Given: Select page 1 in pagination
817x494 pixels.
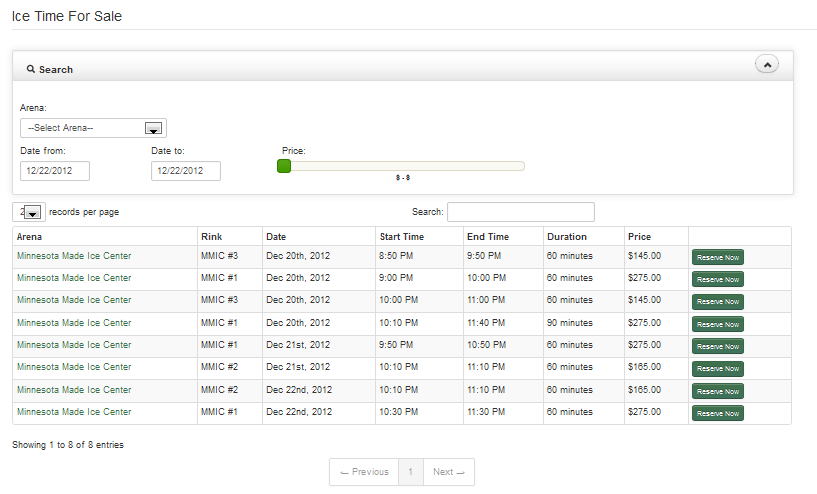Looking at the screenshot, I should pos(411,472).
